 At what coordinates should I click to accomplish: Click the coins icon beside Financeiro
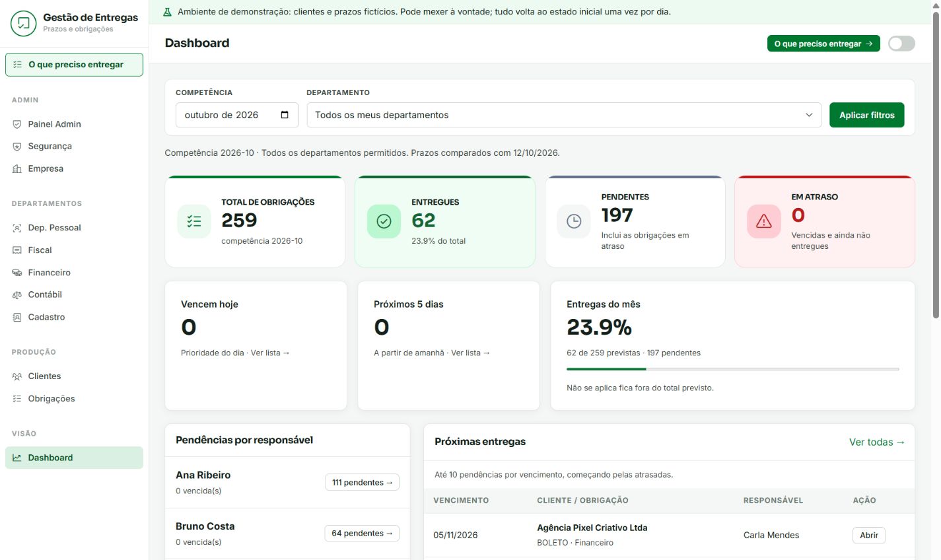(x=17, y=273)
